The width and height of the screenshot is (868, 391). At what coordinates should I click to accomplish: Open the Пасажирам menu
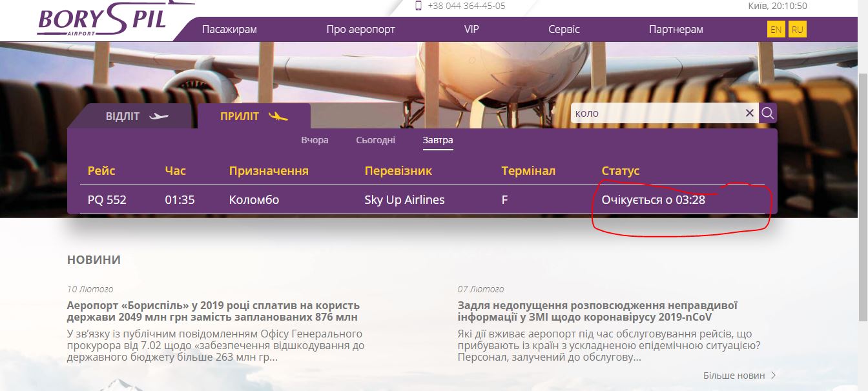[x=229, y=30]
